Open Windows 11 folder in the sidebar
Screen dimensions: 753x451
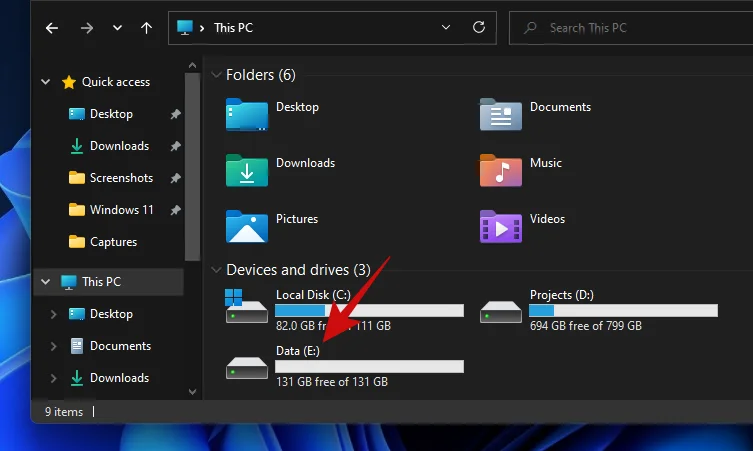(x=121, y=210)
